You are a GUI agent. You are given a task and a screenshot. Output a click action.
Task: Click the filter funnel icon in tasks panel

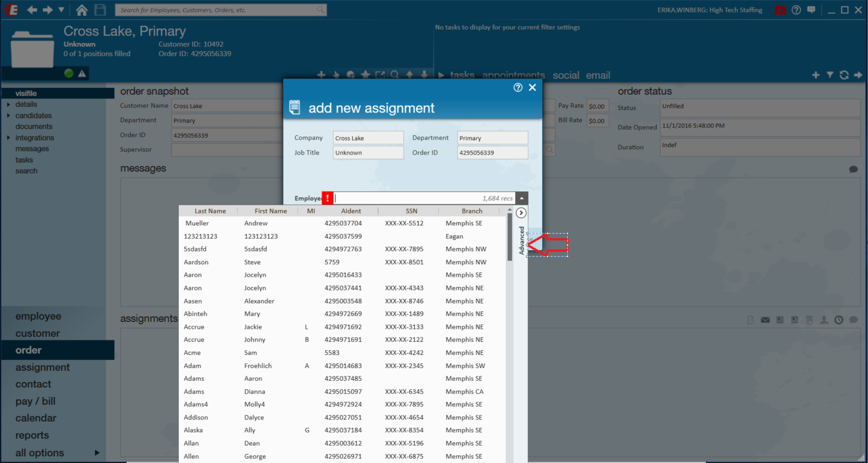[x=830, y=75]
